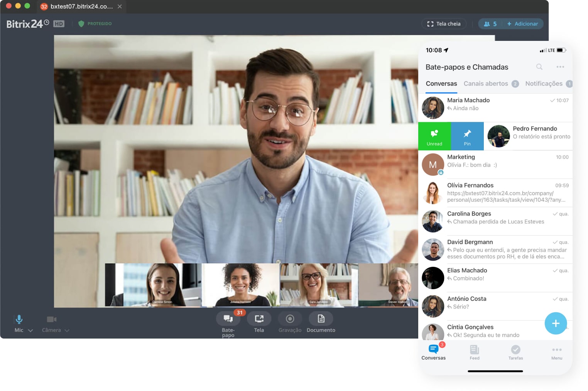Show the 5 participants list

tap(490, 24)
